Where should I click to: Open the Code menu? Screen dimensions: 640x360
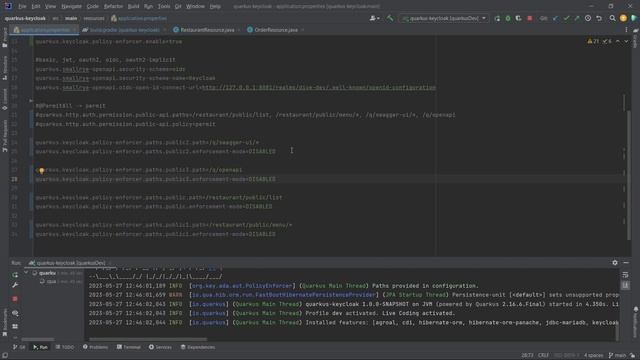coord(93,6)
